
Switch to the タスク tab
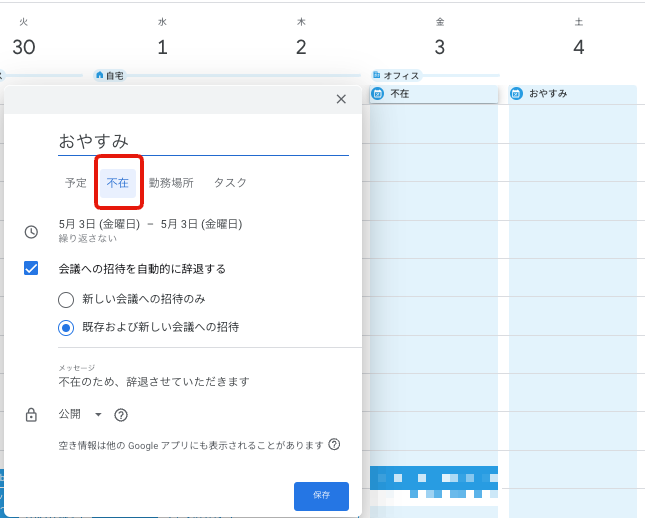click(x=230, y=183)
